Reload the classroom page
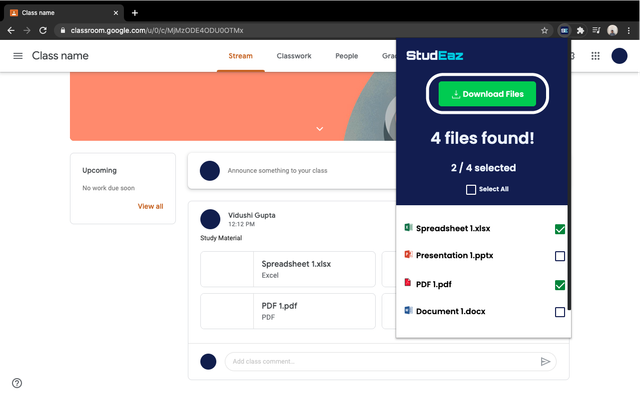Screen dimensions: 640x400 tap(43, 31)
